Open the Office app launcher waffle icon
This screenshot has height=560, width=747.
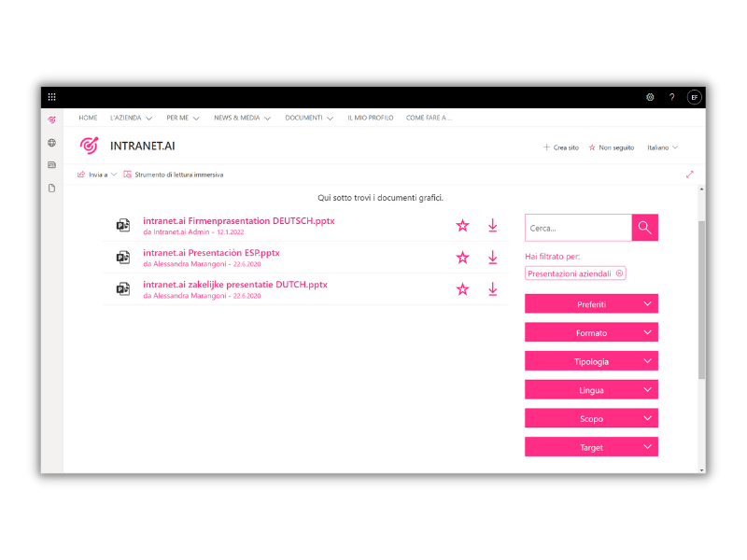[x=51, y=96]
